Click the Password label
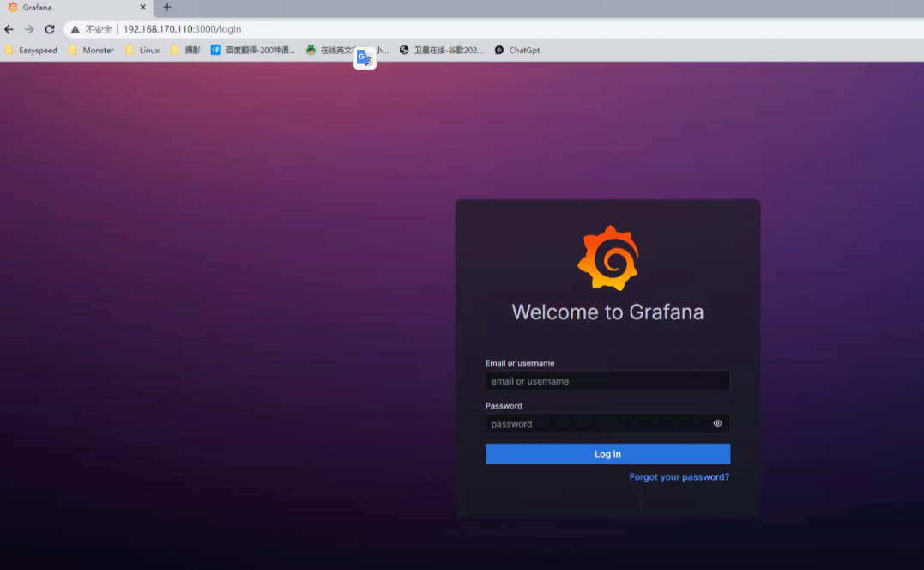The image size is (924, 570). 504,405
